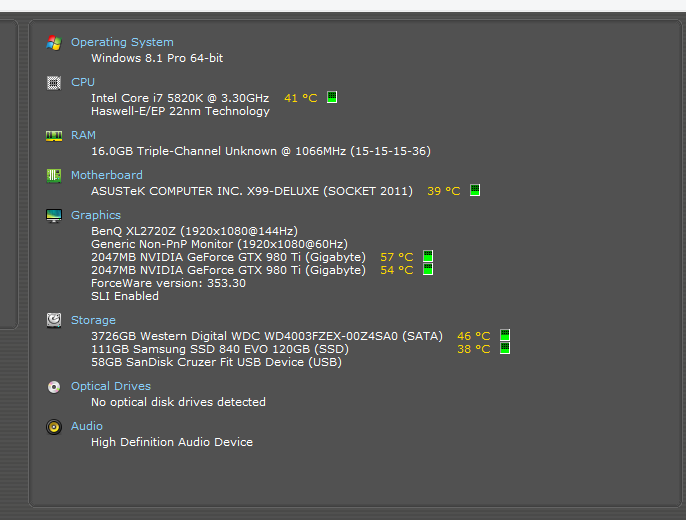The image size is (686, 520).
Task: Open the RAM section link
Action: (x=84, y=135)
